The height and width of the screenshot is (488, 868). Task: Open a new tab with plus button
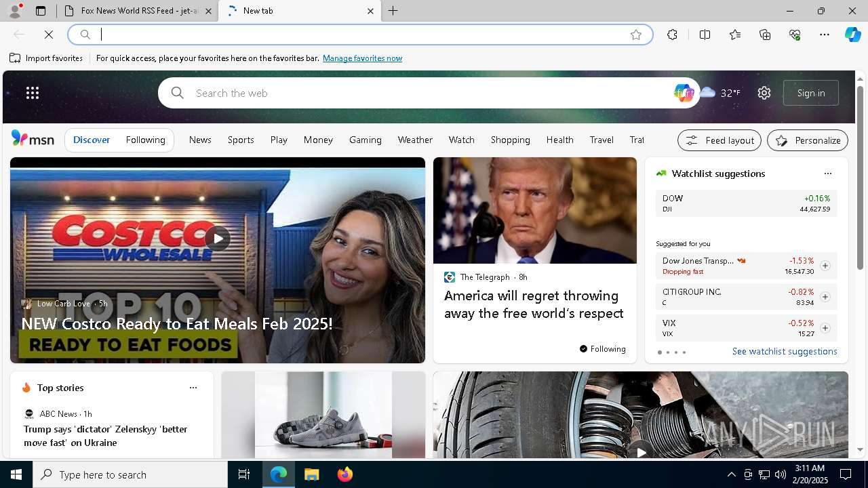[393, 11]
